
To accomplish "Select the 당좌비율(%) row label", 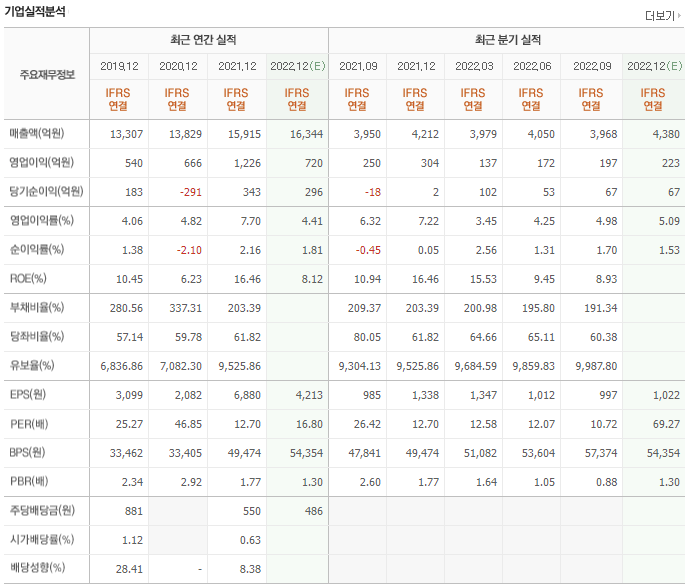I will [37, 337].
